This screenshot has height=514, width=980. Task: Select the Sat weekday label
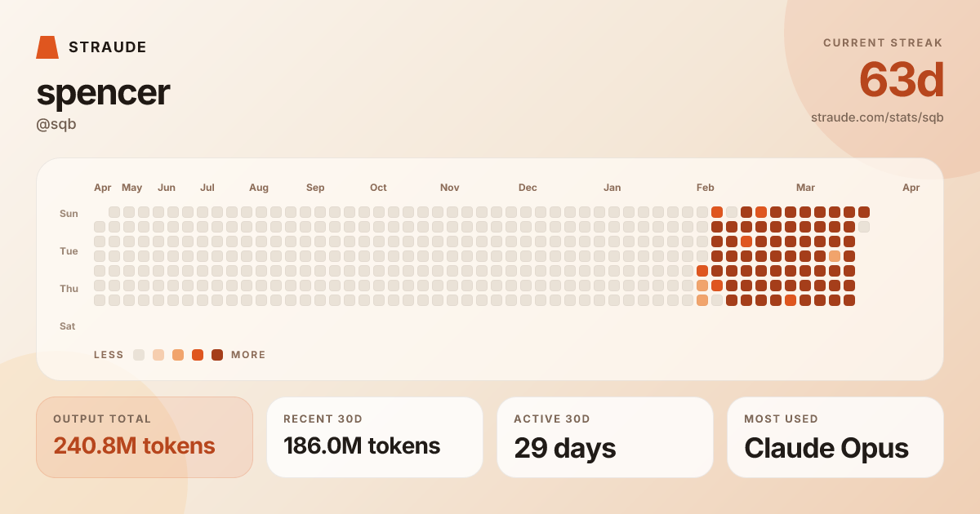pos(68,326)
